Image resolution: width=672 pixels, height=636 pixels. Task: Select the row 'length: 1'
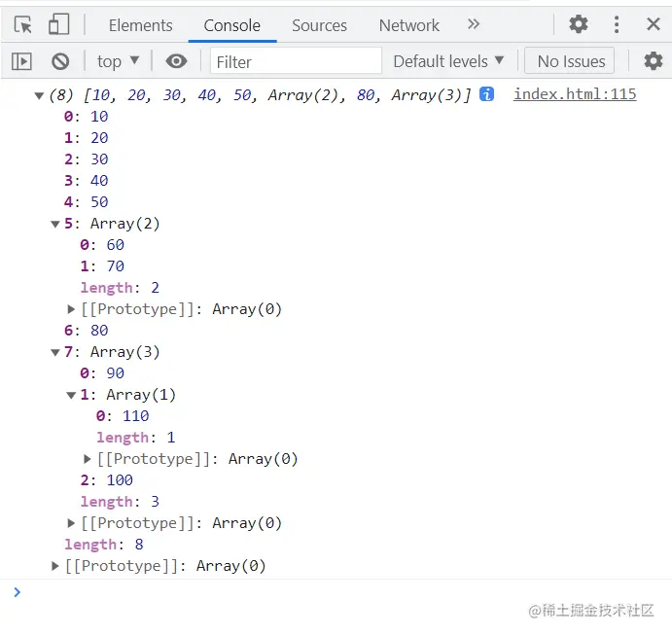click(136, 438)
